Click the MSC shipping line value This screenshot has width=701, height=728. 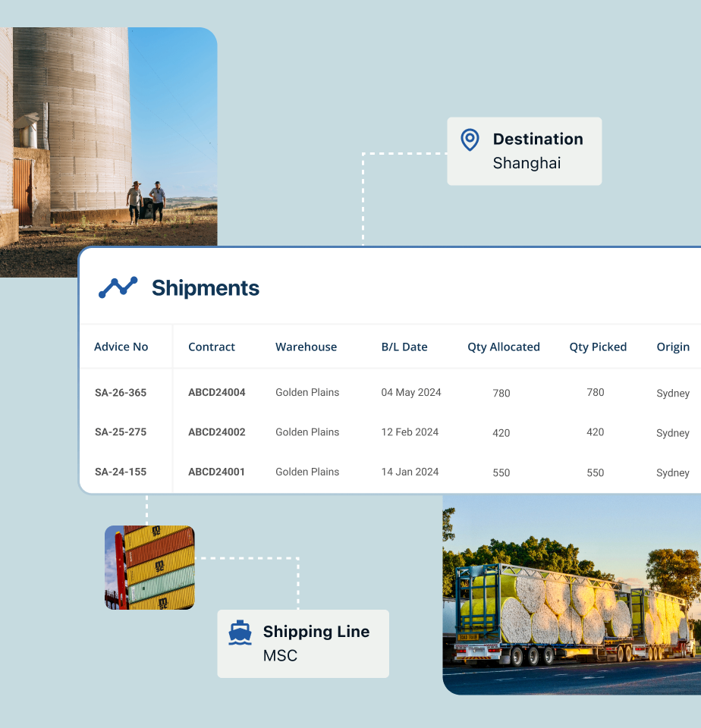point(280,655)
